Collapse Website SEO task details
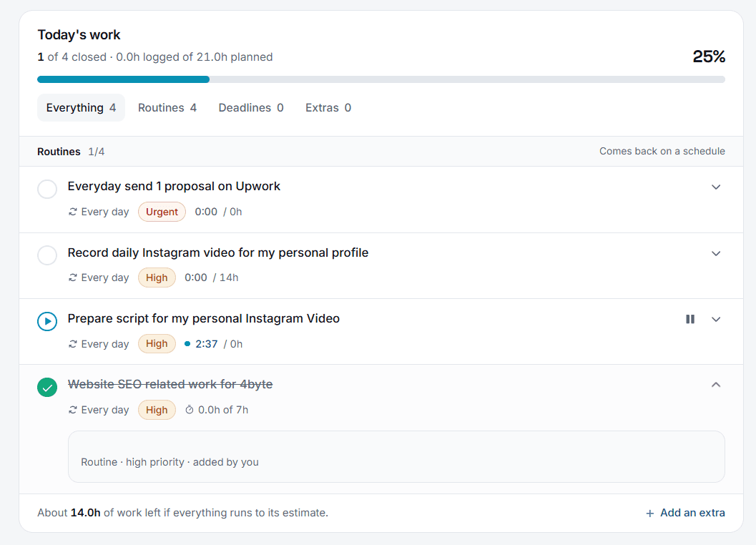The image size is (756, 545). [716, 385]
